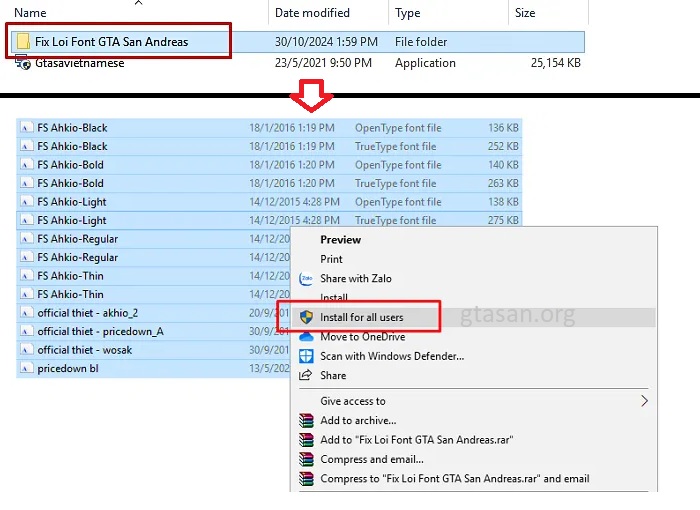The image size is (700, 510).
Task: Select FS Ahkio-Bold OpenType font file row
Action: (x=269, y=165)
